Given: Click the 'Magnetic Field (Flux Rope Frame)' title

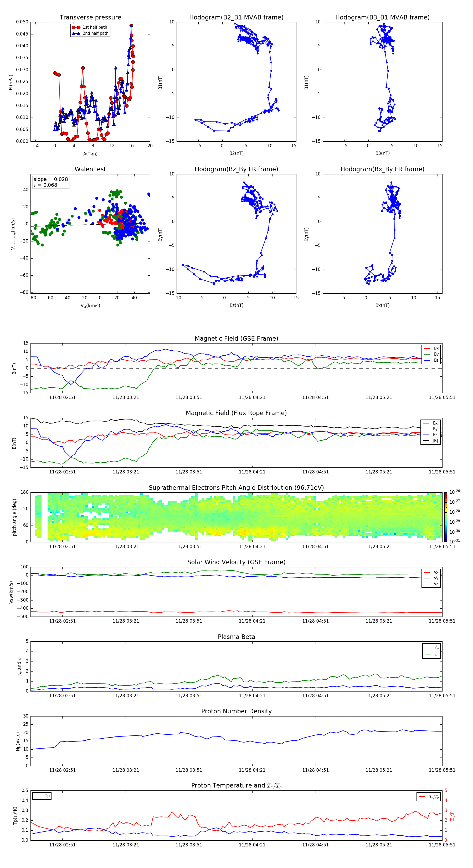Looking at the screenshot, I should click(236, 413).
